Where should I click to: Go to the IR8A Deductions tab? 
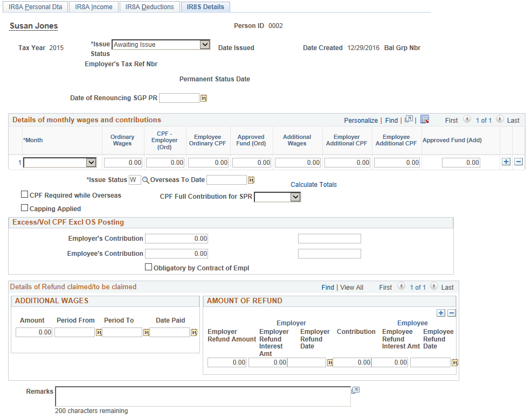pos(150,7)
